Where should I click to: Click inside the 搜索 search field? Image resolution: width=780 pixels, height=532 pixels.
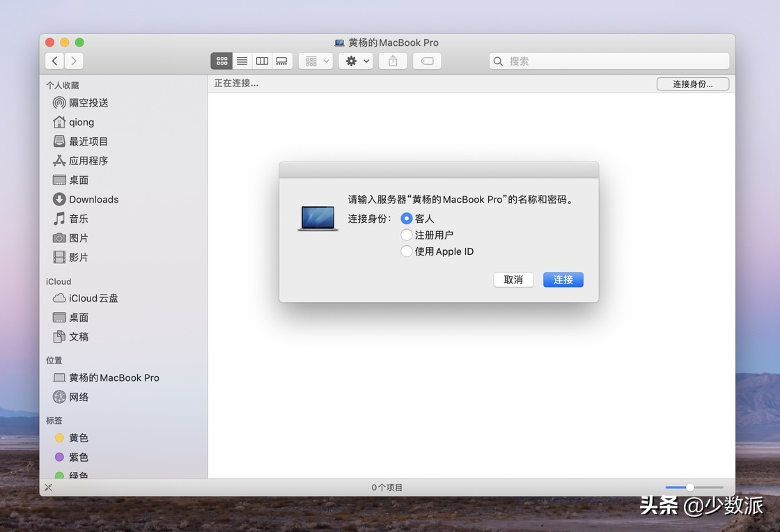pyautogui.click(x=609, y=61)
